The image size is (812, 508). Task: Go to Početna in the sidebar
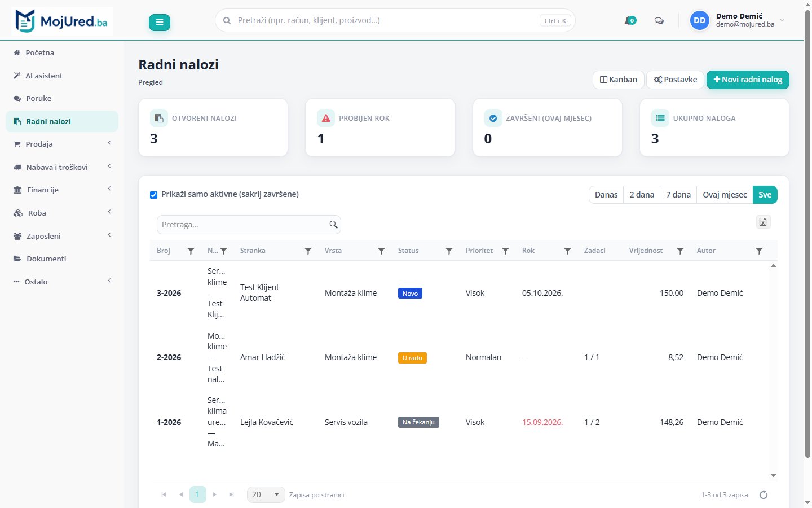coord(62,52)
